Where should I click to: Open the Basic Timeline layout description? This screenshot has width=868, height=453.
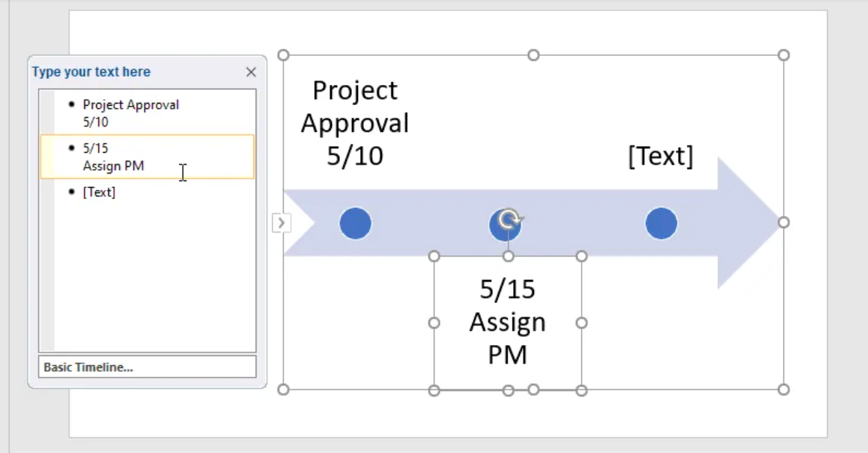point(147,367)
